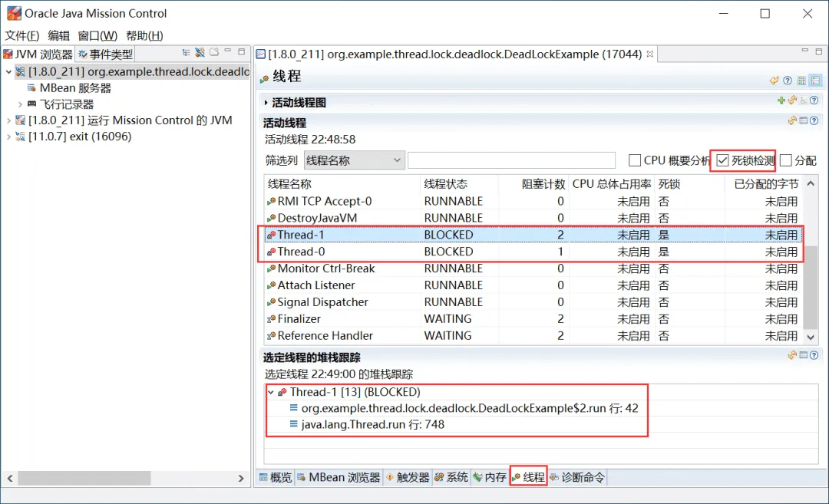Viewport: 829px width, 504px height.
Task: Click JVM Browser horizontal scrollbar right arrow
Action: pos(241,478)
